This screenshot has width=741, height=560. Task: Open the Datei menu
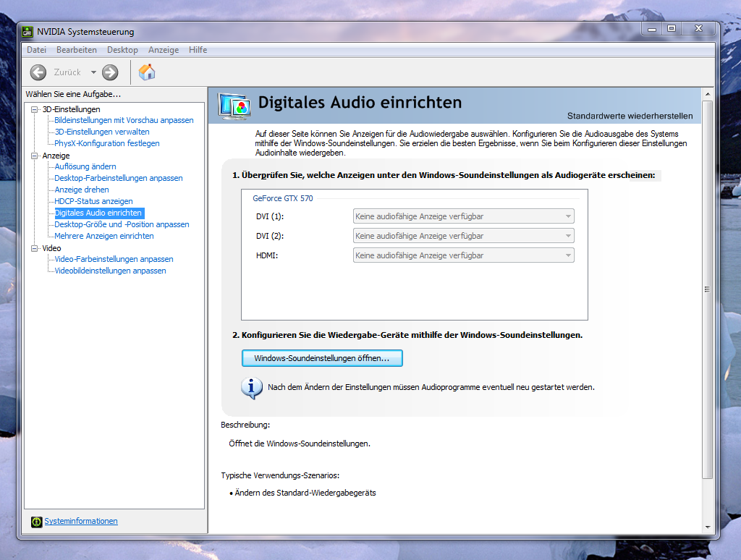click(36, 50)
